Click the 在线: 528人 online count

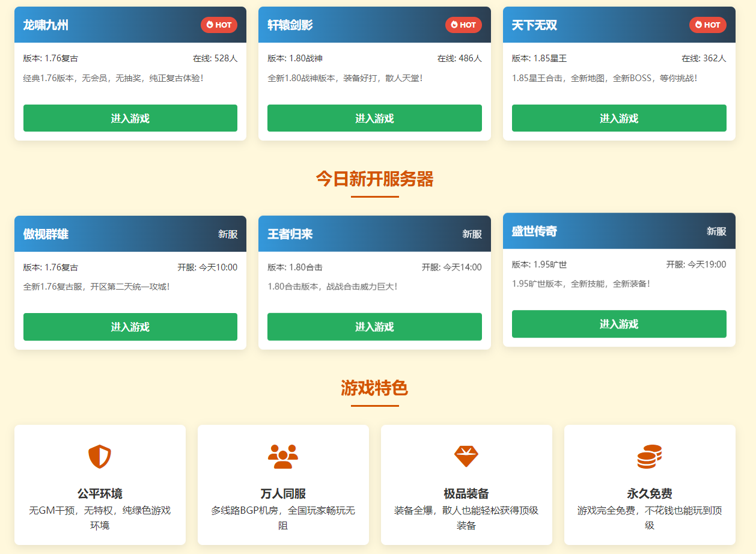215,58
